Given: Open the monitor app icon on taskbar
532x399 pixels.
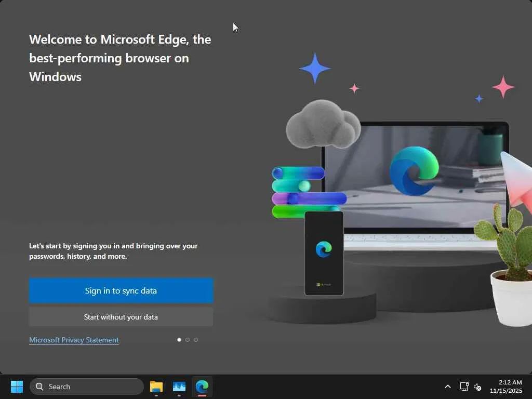Looking at the screenshot, I should tap(179, 387).
